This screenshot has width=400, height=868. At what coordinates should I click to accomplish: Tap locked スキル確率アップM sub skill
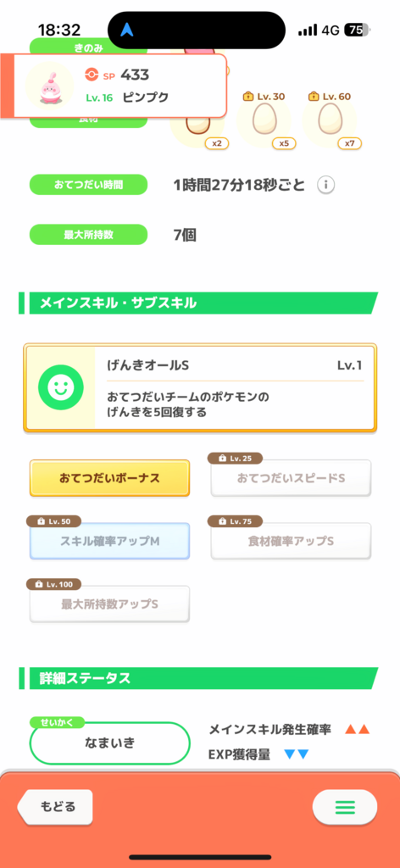point(109,541)
